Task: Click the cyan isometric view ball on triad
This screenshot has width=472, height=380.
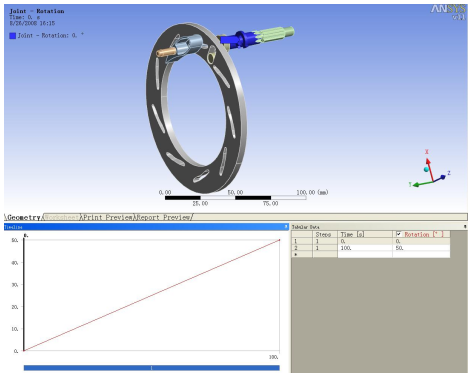Action: click(x=426, y=169)
